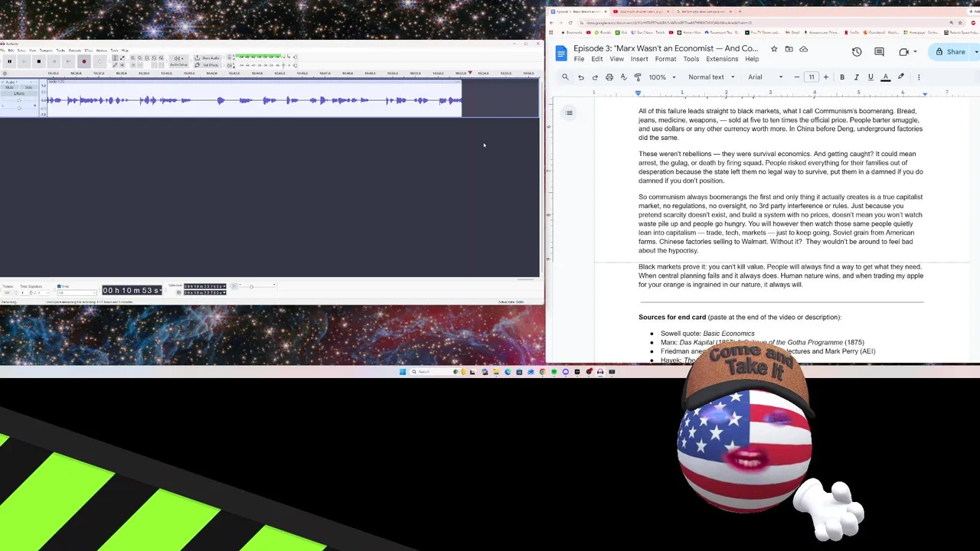
Task: Click the spelling check icon in Docs toolbar
Action: point(623,77)
